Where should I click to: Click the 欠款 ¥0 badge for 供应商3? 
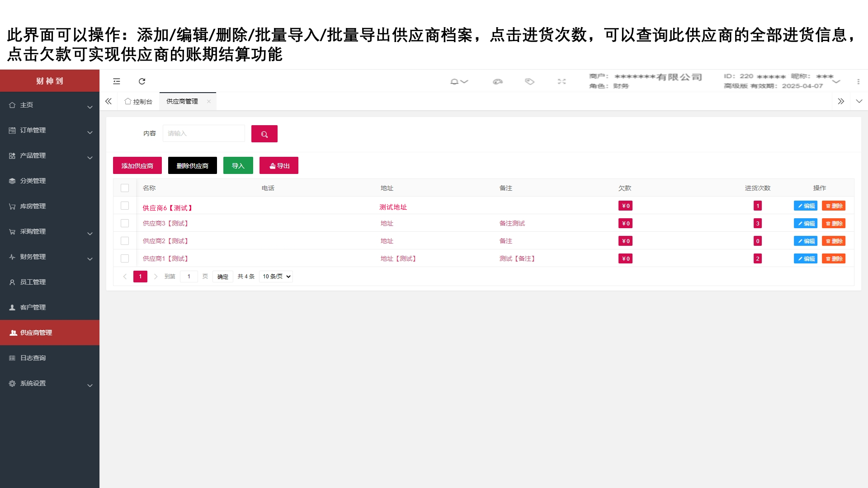(x=625, y=223)
